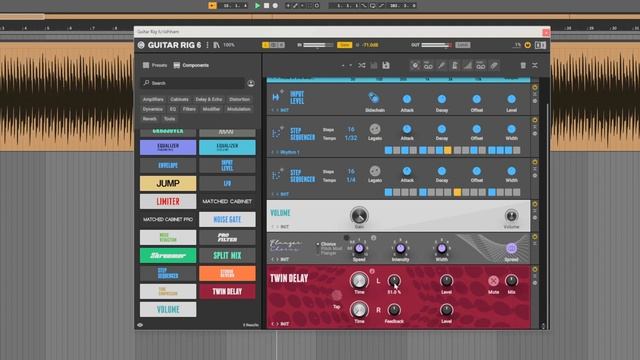This screenshot has width=640, height=360.
Task: Open the second tapedeck icon in rack toolbar
Action: [481, 65]
